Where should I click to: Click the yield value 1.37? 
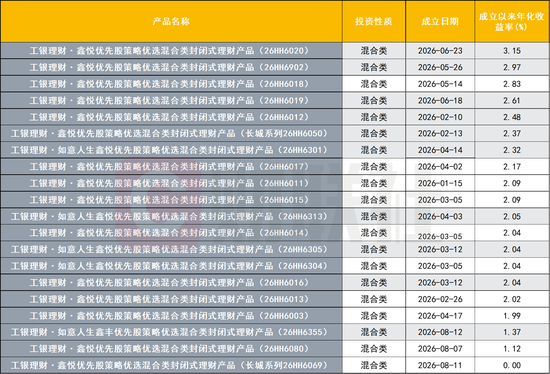512,332
